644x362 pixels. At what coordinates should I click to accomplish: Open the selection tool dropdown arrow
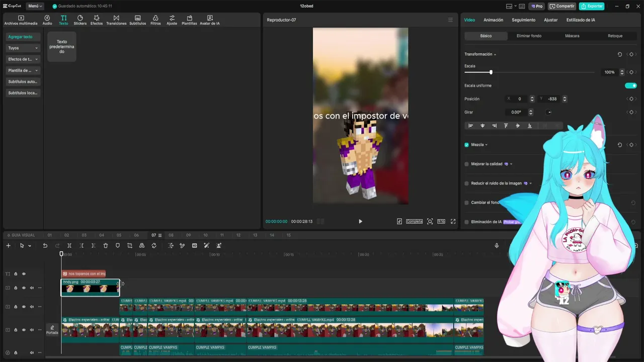(x=30, y=246)
